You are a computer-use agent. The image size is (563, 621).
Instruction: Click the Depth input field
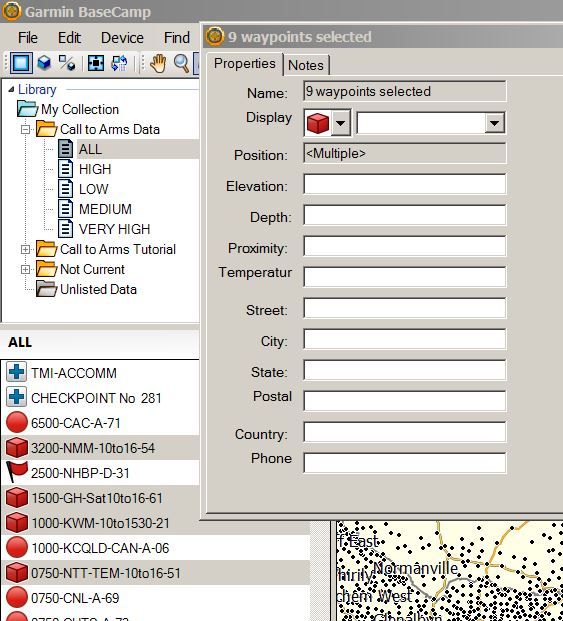coord(405,215)
